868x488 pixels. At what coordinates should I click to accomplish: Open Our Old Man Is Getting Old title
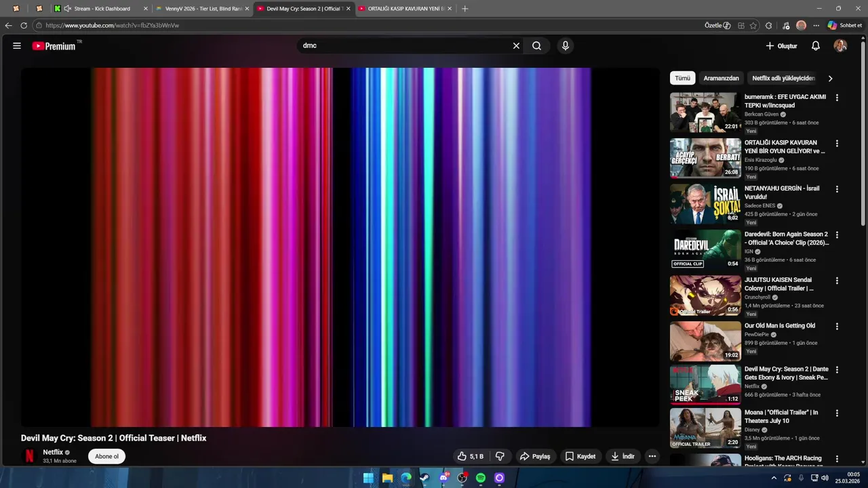click(x=780, y=326)
